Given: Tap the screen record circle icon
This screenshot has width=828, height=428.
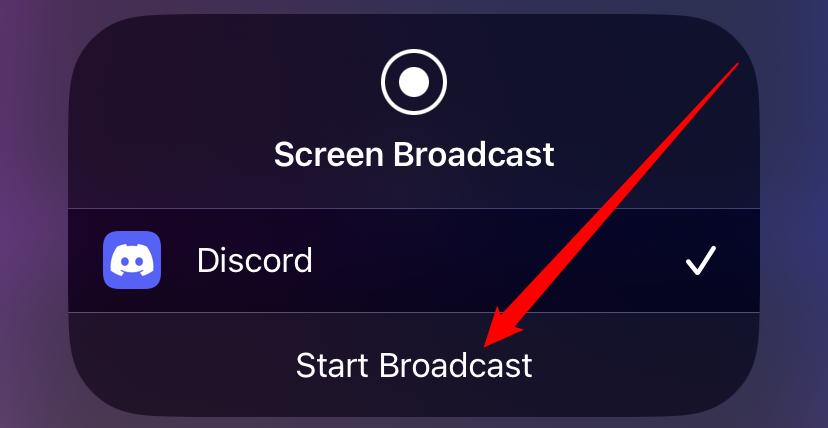Looking at the screenshot, I should [414, 82].
